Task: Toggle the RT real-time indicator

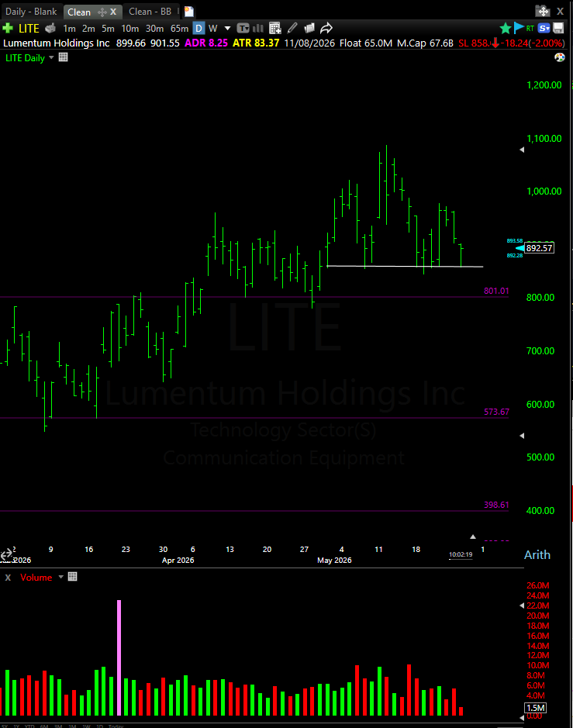Action: [x=530, y=29]
